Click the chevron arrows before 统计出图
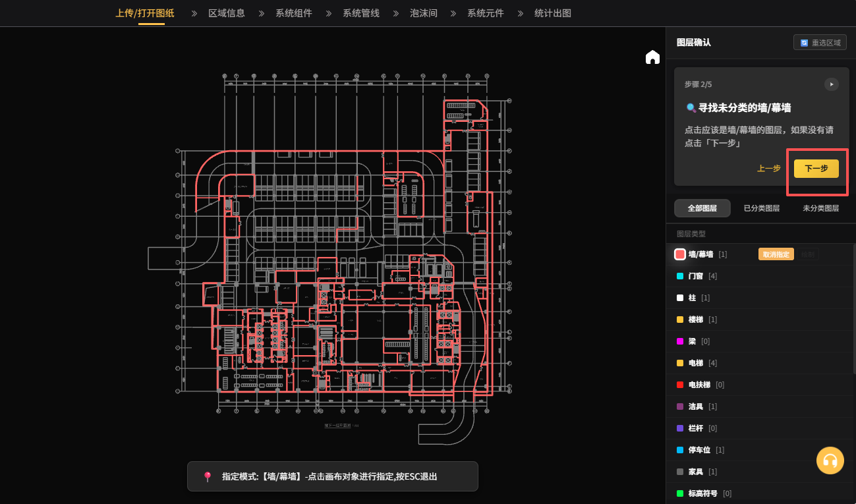 pos(521,13)
